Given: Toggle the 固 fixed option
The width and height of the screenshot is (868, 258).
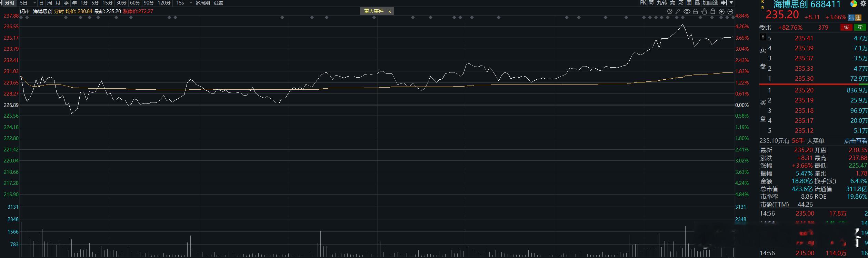Looking at the screenshot, I should point(689,3).
